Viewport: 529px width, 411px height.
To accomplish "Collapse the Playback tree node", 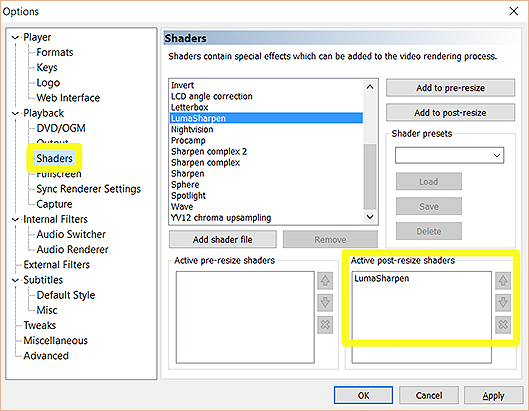I will 15,113.
